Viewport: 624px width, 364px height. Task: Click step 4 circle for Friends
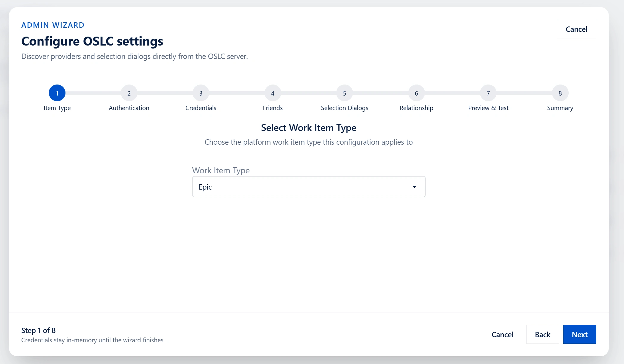(273, 93)
